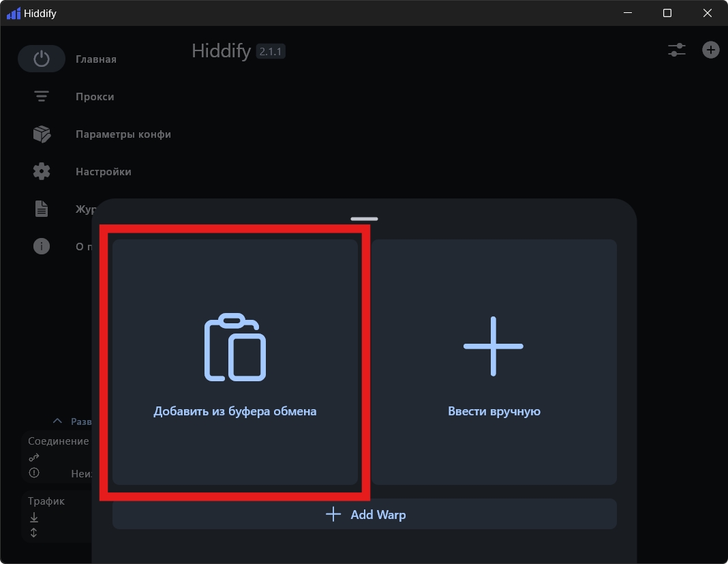Click the large plus icon for manual entry
This screenshot has height=564, width=728.
(494, 346)
